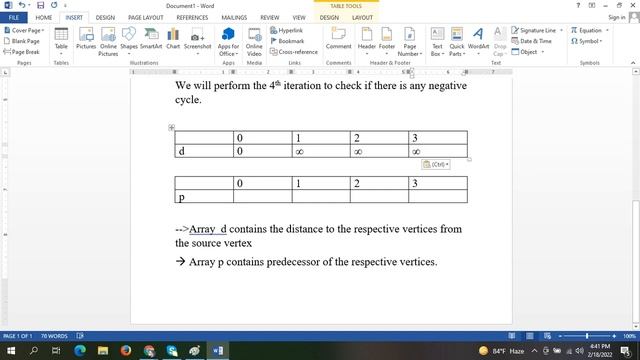Launch Firefox from the taskbar
Screen dimensions: 640x360
coord(126,351)
